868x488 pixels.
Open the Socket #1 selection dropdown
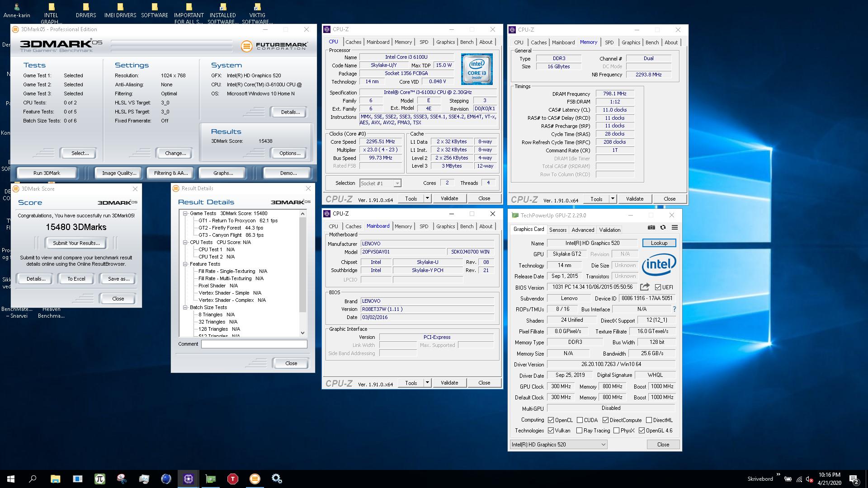pyautogui.click(x=380, y=183)
